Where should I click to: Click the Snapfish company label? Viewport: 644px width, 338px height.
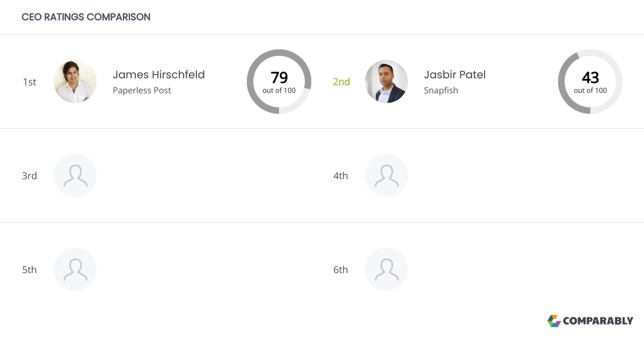(441, 90)
